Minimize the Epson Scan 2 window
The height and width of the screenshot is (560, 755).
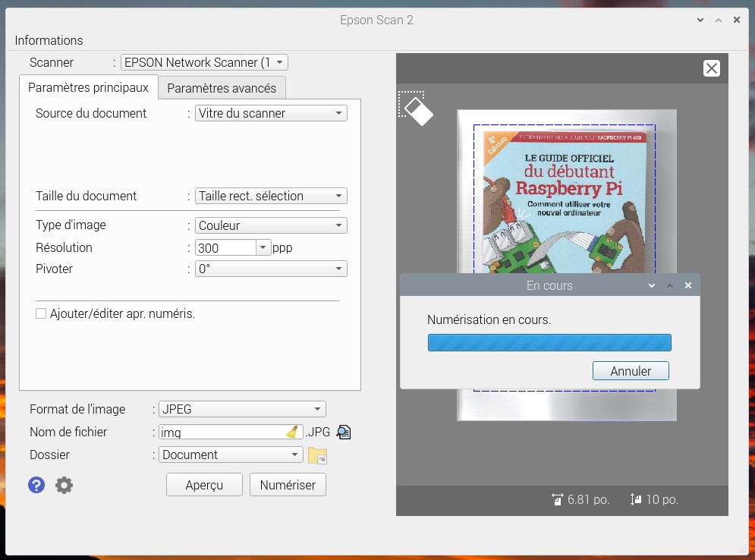coord(700,20)
